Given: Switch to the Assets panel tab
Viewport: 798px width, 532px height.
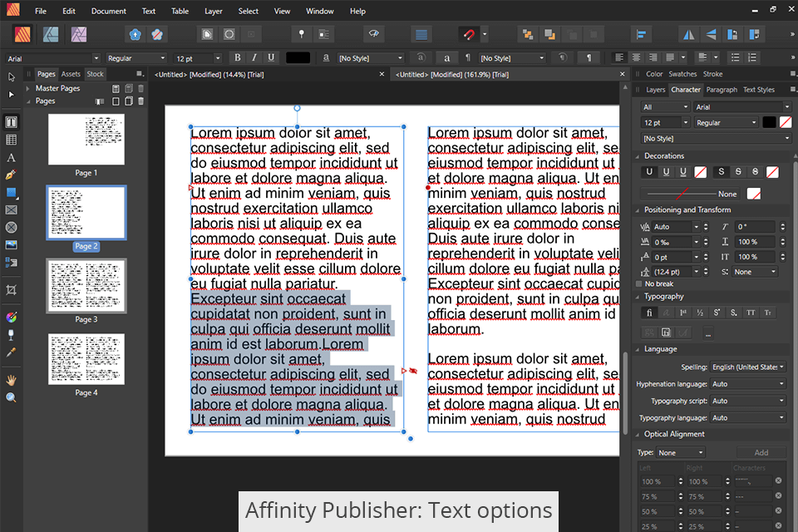Looking at the screenshot, I should pos(71,74).
